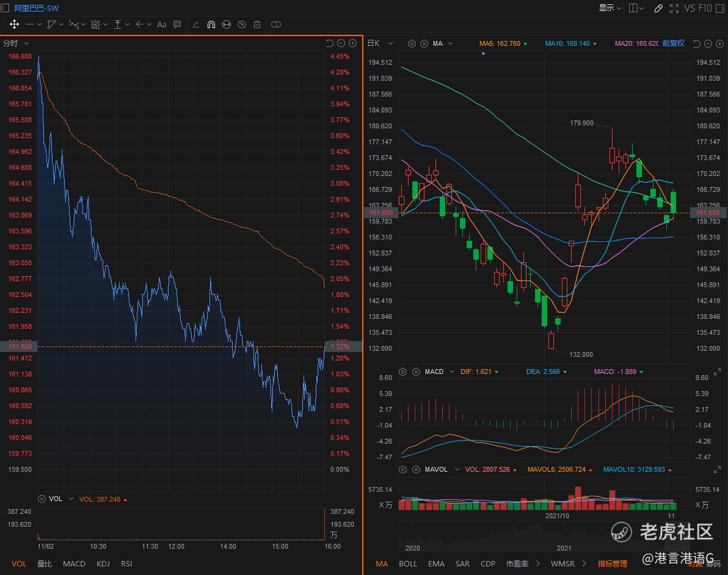Expand the 显示 display dropdown
Viewport: 728px width, 575px height.
coord(610,8)
